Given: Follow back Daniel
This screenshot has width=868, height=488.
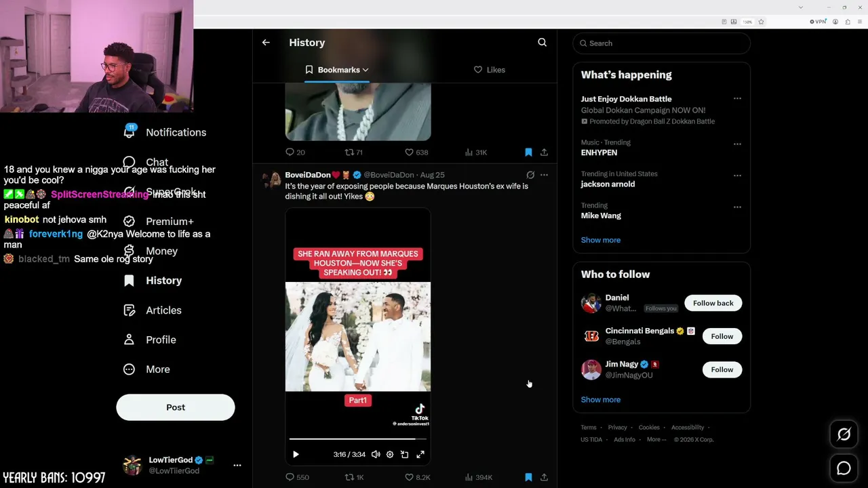Looking at the screenshot, I should pos(713,303).
